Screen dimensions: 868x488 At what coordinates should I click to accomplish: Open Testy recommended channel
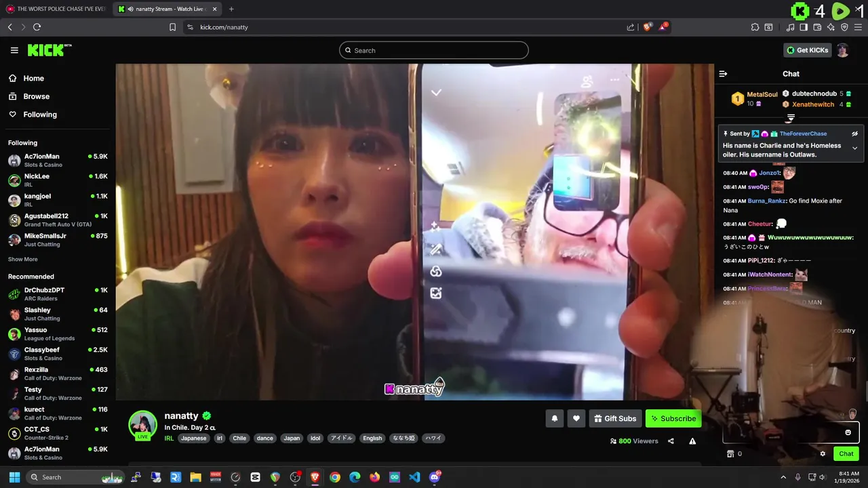pos(58,393)
